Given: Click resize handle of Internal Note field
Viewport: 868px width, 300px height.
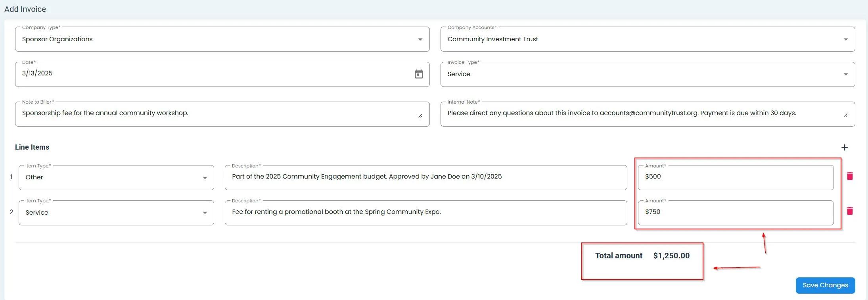Looking at the screenshot, I should point(845,115).
